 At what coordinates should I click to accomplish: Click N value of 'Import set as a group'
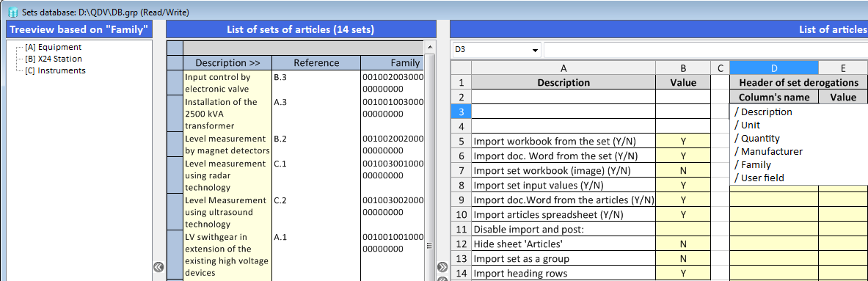[x=683, y=258]
